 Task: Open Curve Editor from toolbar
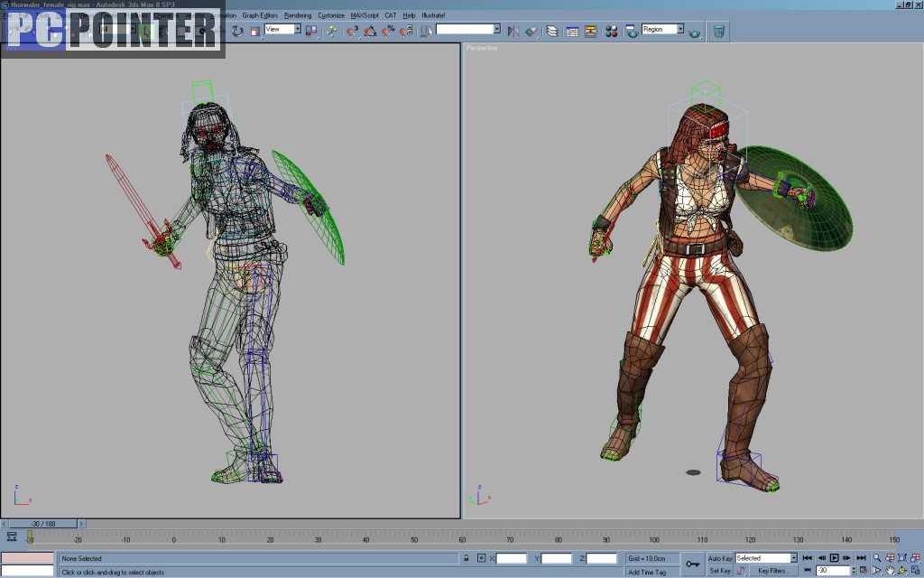tap(572, 31)
